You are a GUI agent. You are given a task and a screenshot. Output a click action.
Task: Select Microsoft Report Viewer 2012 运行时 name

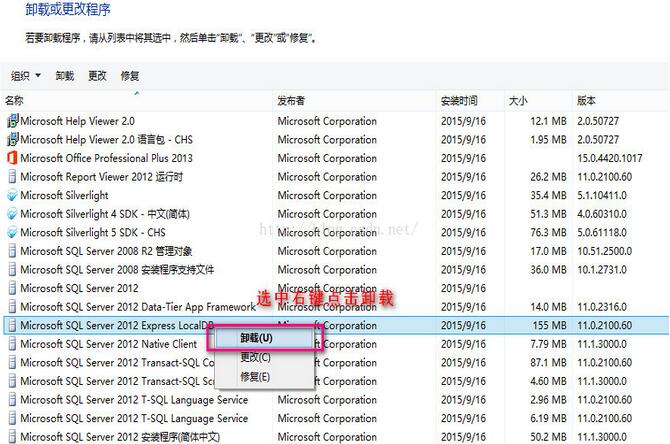[x=102, y=176]
